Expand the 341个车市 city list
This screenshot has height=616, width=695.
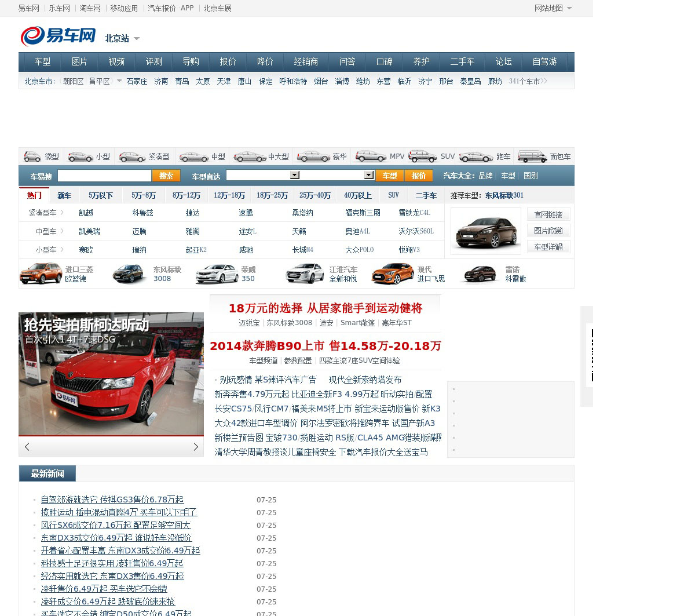point(528,81)
